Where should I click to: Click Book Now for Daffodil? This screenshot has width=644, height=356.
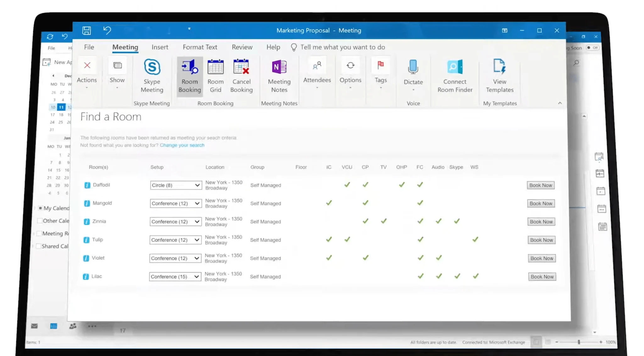point(541,185)
